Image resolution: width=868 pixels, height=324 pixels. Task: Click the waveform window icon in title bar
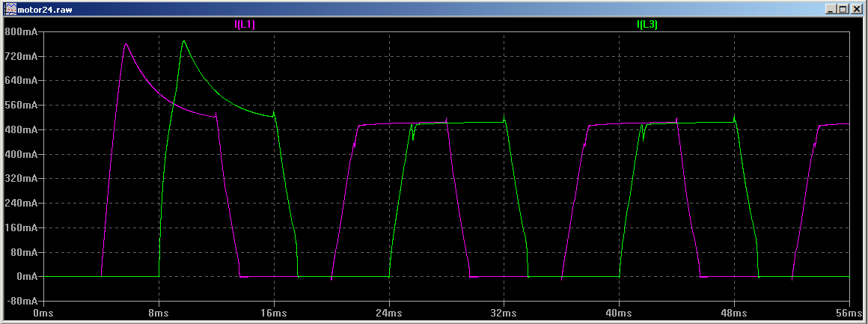(10, 9)
